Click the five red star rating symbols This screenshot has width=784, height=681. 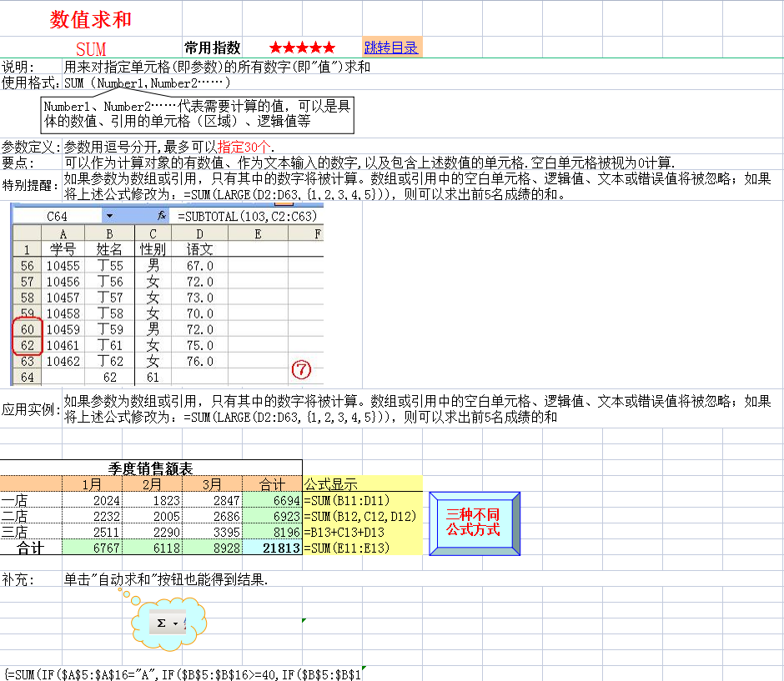pyautogui.click(x=302, y=48)
